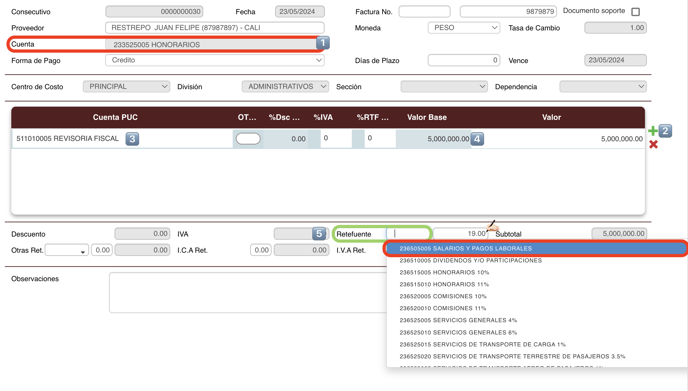Open the Moneda PESO dropdown
688x391 pixels.
464,28
